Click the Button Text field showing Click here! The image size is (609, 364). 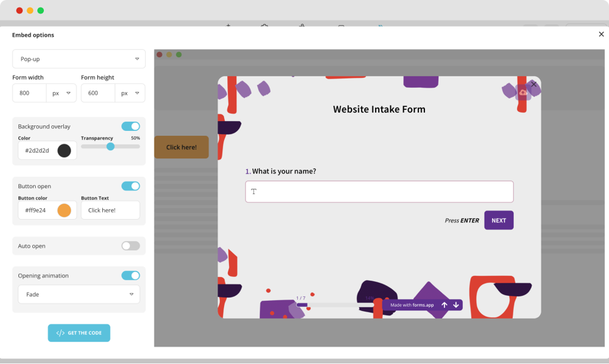point(110,210)
